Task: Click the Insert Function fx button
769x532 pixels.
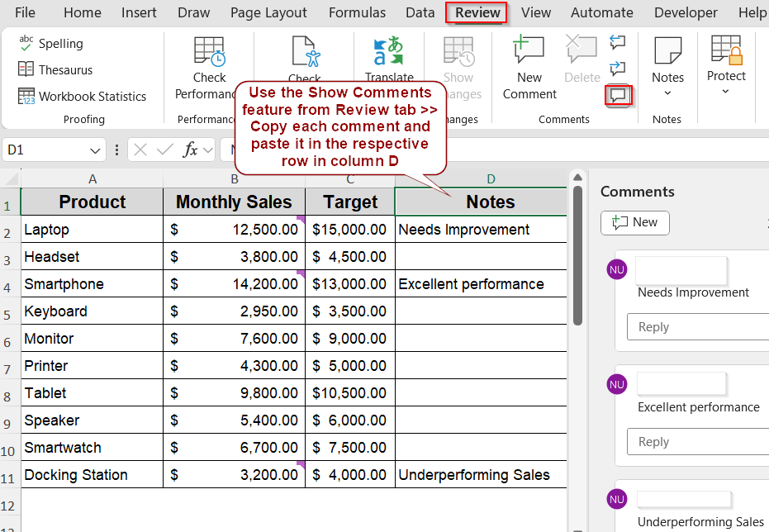Action: pos(190,150)
